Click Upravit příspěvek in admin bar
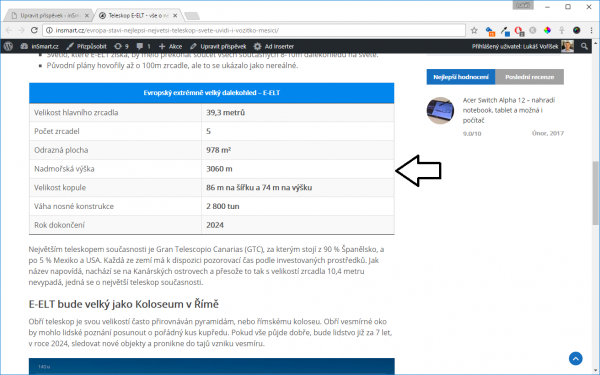Screen dimensions: 600x375 (218, 46)
